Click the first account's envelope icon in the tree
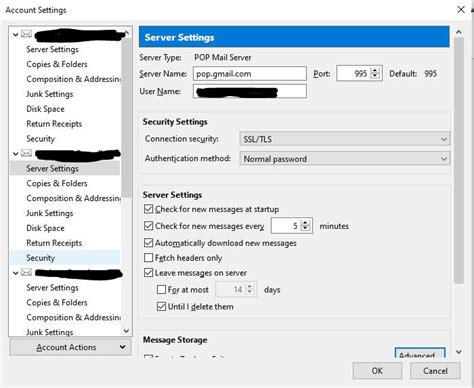Image resolution: width=474 pixels, height=388 pixels. tap(27, 34)
